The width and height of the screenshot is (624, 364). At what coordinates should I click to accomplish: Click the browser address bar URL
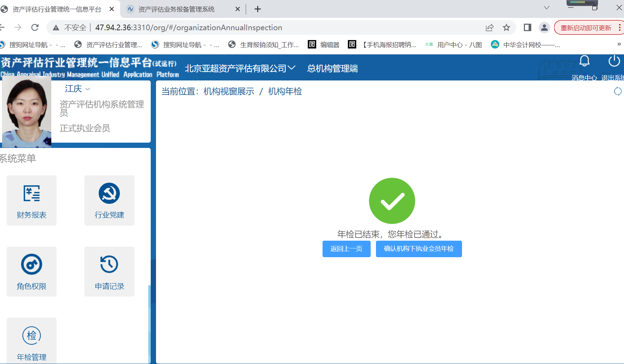189,27
